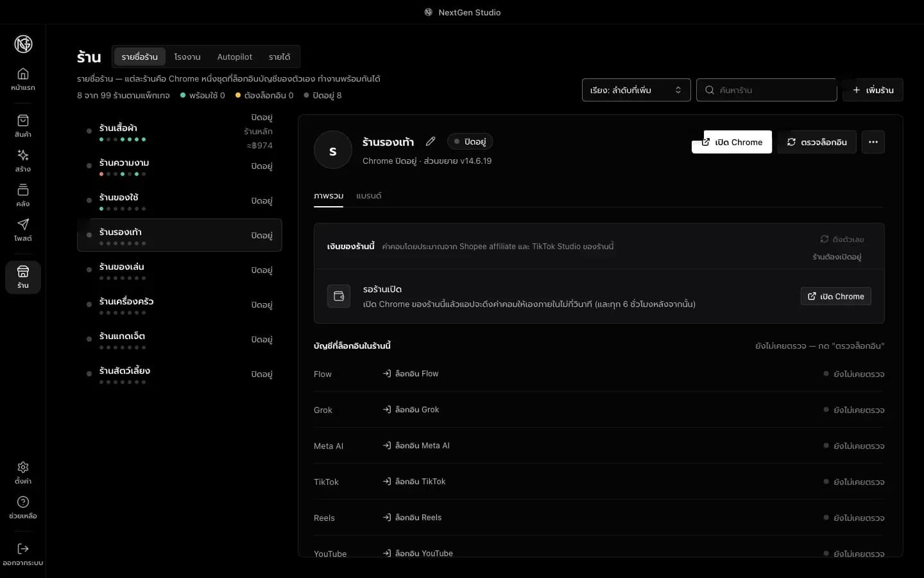Open the เรียง sort order dropdown
The height and width of the screenshot is (578, 924).
point(636,90)
